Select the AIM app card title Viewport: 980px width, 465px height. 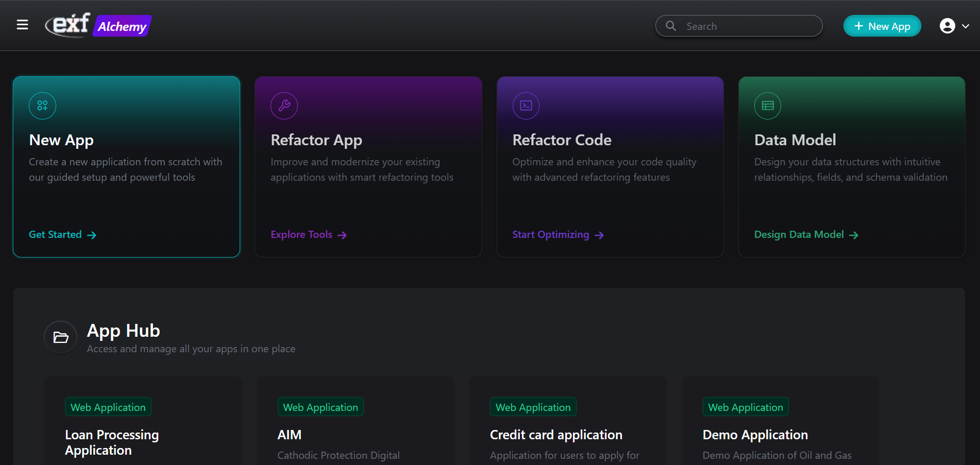[289, 435]
